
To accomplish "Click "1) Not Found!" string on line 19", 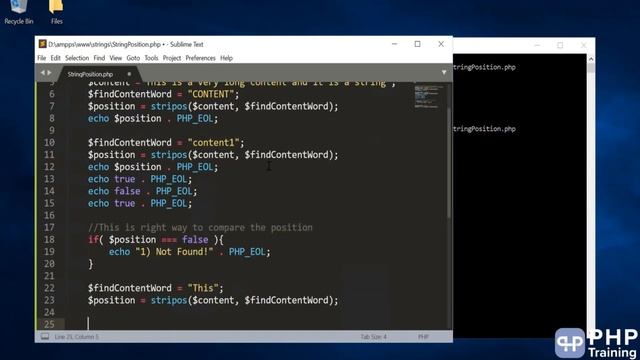I will (x=174, y=252).
